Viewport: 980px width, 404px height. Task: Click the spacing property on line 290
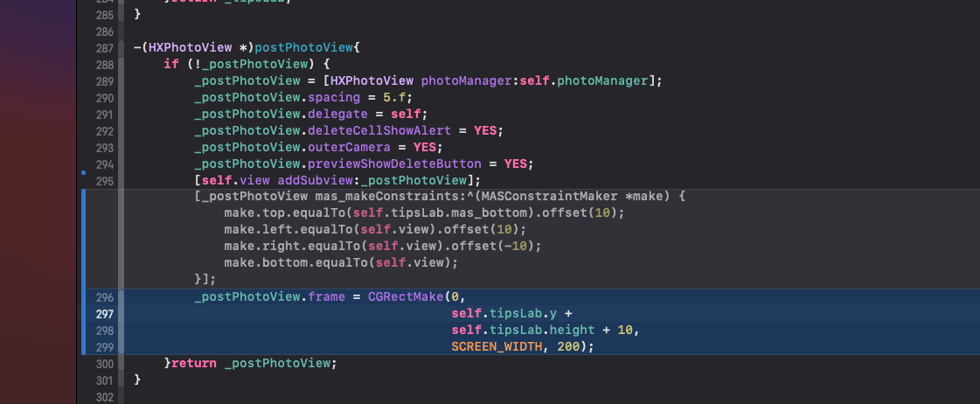334,98
